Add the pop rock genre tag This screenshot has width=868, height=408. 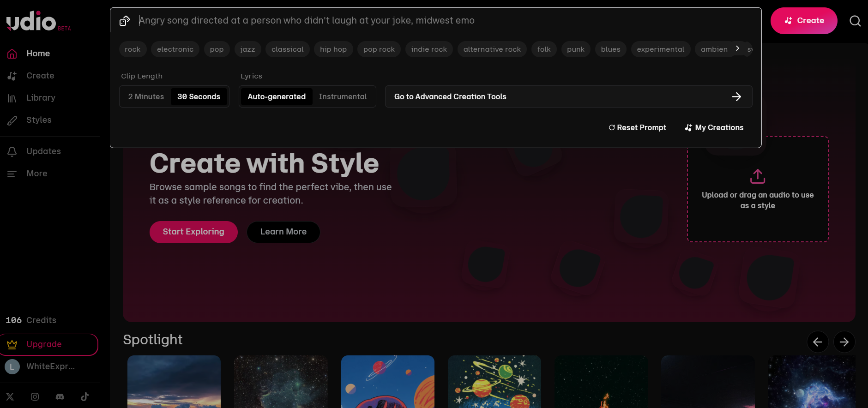[x=379, y=49]
